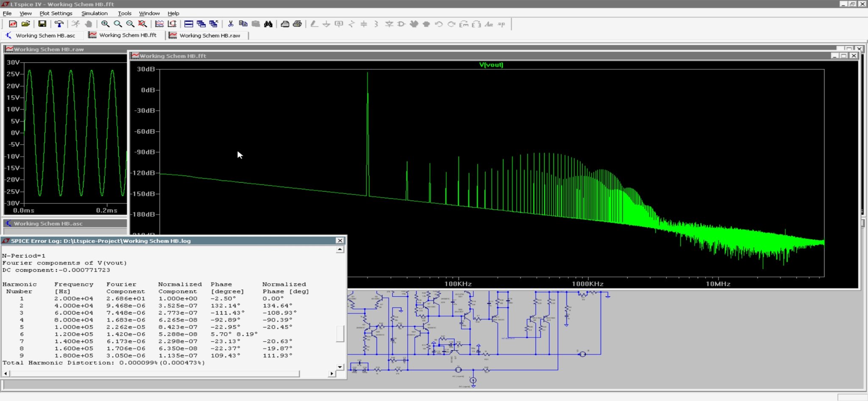The height and width of the screenshot is (401, 868).
Task: Click the Text 'Aa' tool icon
Action: (x=489, y=24)
